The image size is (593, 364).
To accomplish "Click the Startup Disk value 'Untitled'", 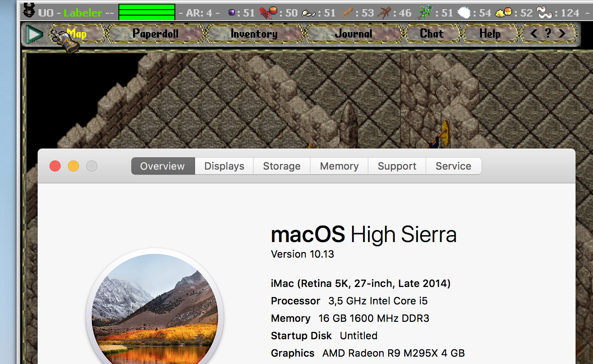I will 358,336.
